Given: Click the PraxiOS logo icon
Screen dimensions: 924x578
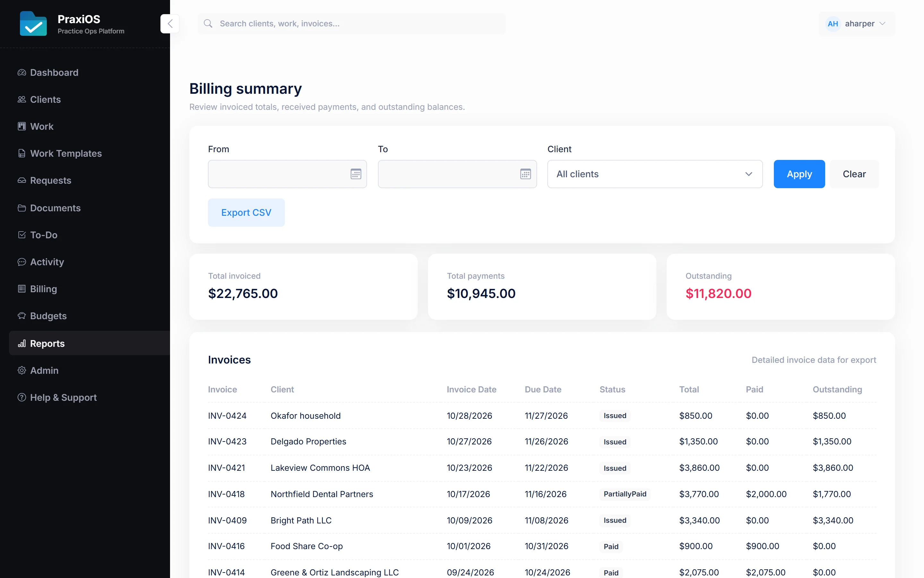Looking at the screenshot, I should pos(33,23).
